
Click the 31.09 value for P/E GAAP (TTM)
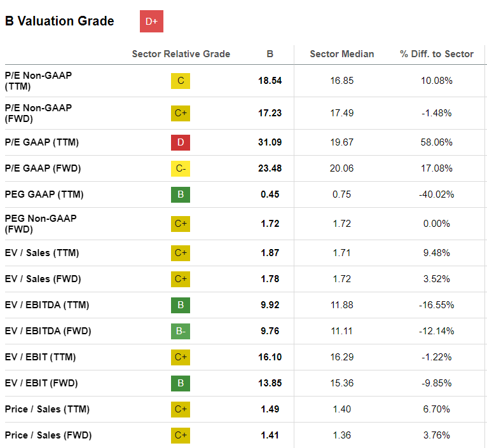click(270, 142)
